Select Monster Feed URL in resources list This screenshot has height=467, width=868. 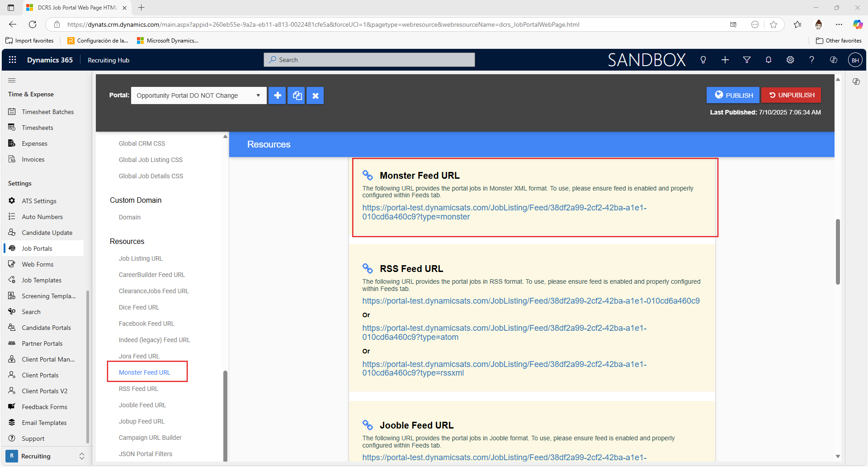coord(145,372)
